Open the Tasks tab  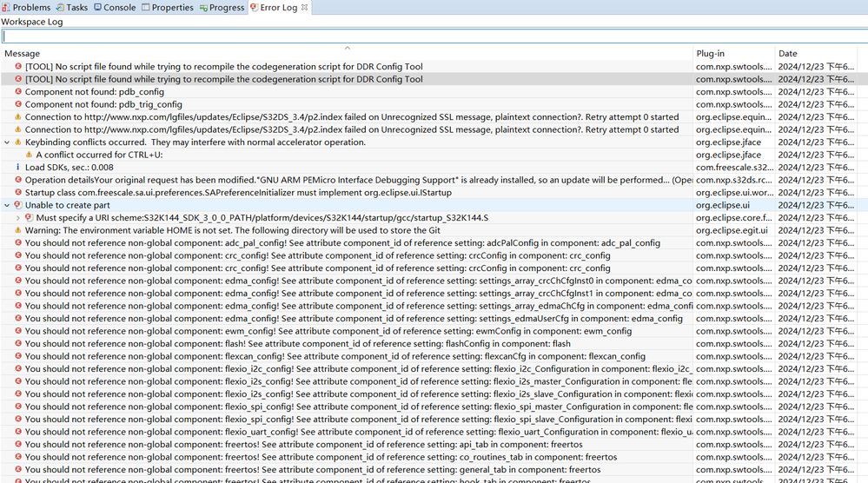click(72, 7)
